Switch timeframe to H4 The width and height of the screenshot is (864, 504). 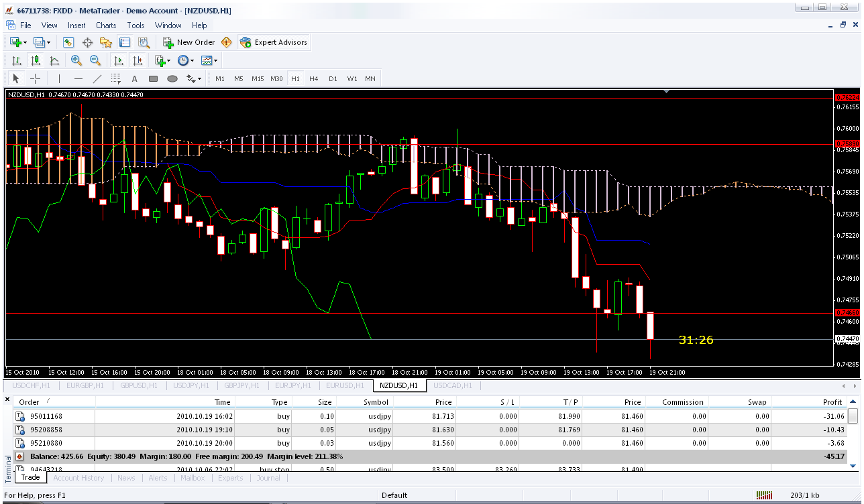pos(314,78)
